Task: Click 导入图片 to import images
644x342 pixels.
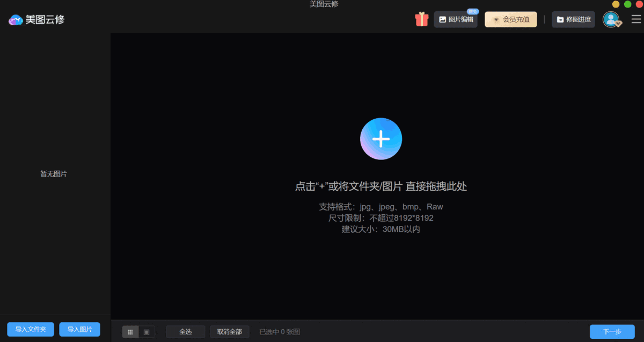Action: [79, 329]
